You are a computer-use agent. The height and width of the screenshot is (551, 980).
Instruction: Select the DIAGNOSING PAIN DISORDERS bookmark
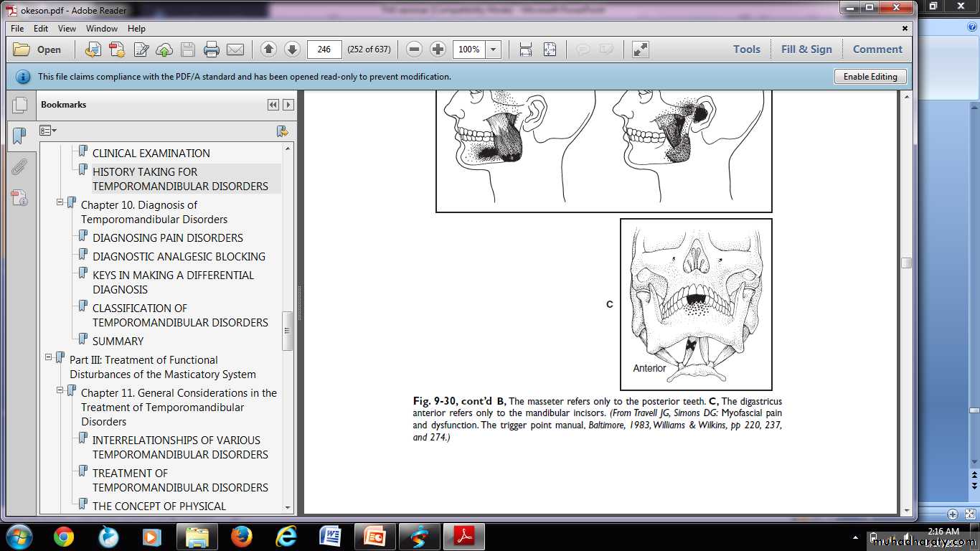[x=167, y=237]
